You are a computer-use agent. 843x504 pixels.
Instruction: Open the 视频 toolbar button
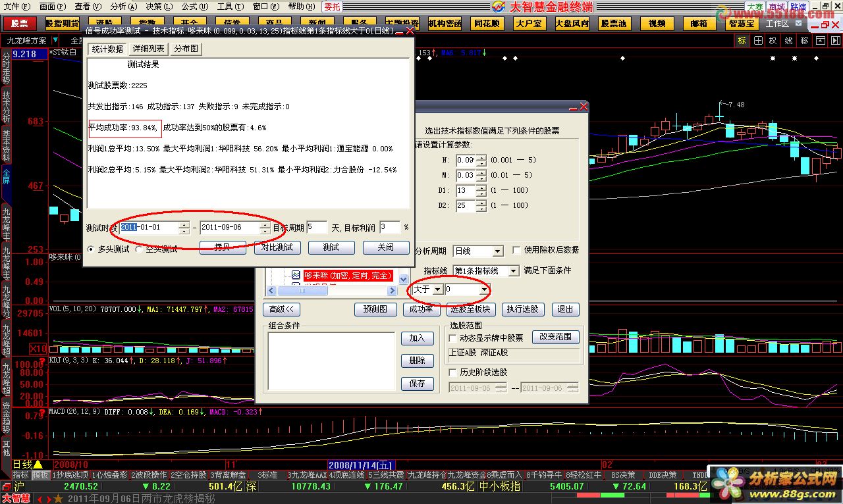tap(657, 23)
